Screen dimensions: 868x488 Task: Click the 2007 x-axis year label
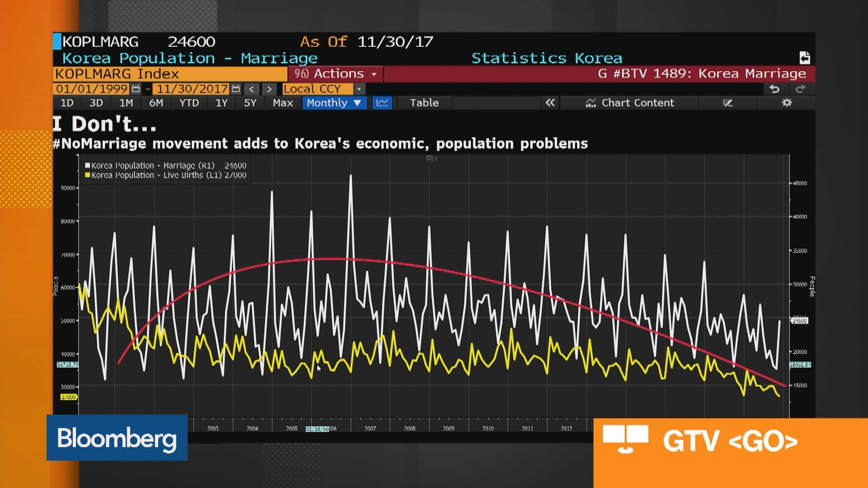coord(370,428)
